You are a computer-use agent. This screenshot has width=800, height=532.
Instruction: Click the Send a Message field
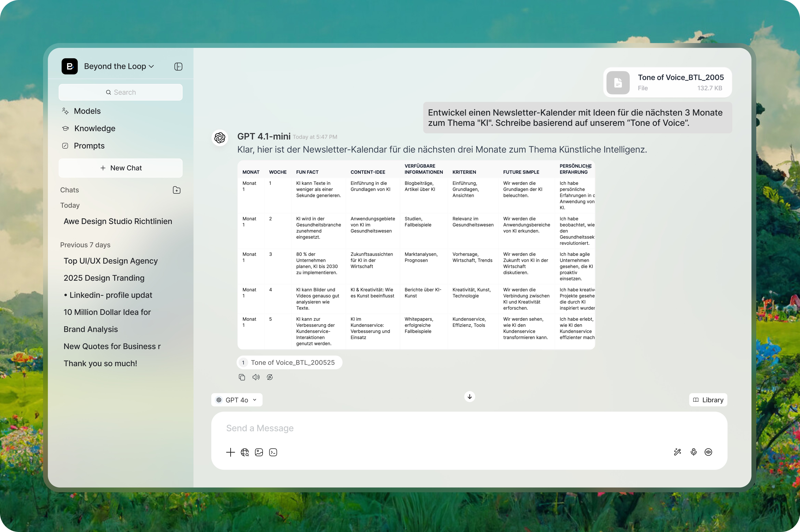pyautogui.click(x=441, y=428)
